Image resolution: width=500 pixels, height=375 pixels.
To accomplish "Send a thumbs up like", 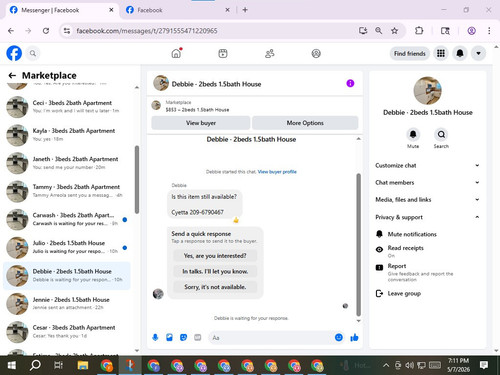I will click(354, 338).
